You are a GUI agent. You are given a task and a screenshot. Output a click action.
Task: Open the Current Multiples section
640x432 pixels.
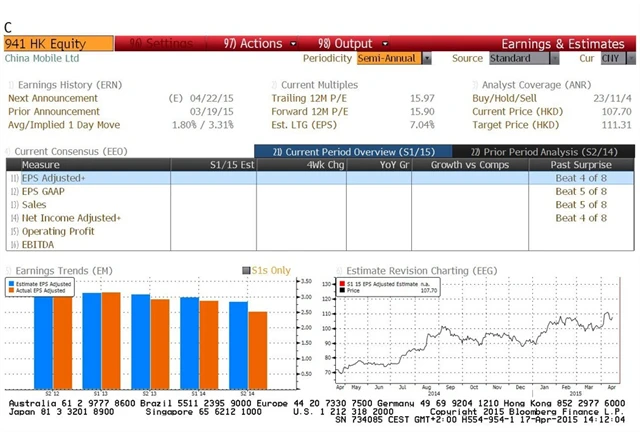click(318, 85)
